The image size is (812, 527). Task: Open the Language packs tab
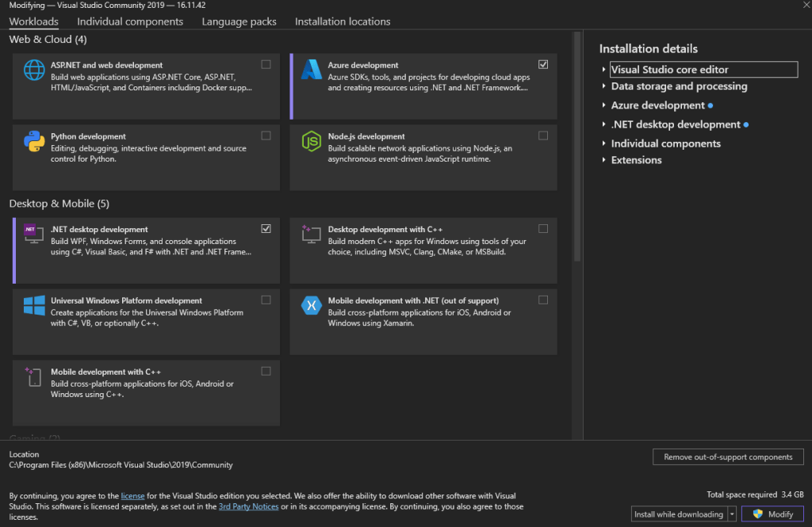pyautogui.click(x=239, y=21)
